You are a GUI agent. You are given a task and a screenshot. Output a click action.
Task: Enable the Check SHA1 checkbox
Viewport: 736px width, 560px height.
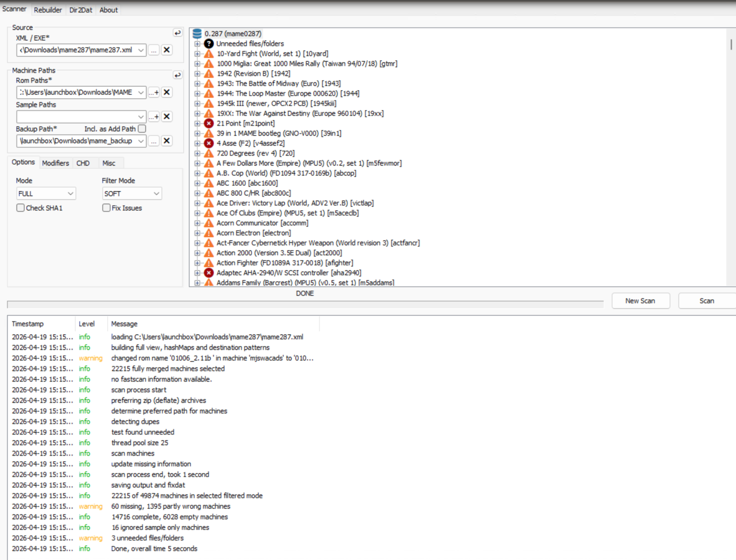(x=20, y=207)
